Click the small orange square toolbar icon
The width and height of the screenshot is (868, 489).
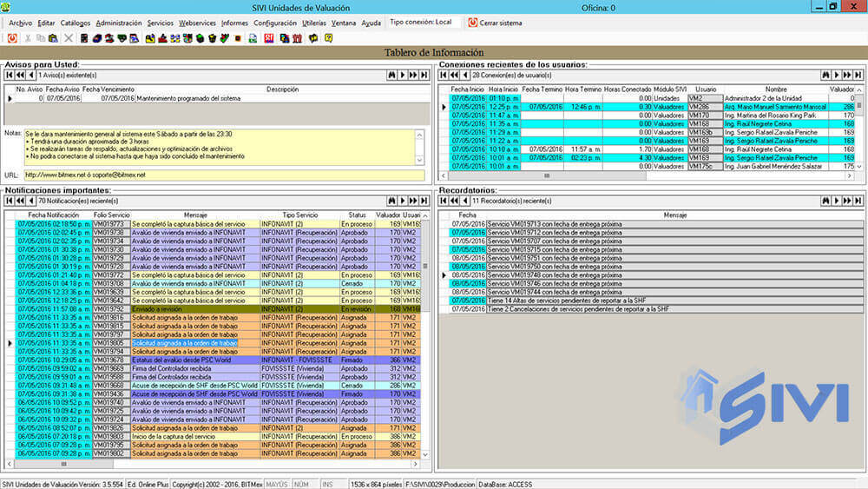pyautogui.click(x=238, y=38)
